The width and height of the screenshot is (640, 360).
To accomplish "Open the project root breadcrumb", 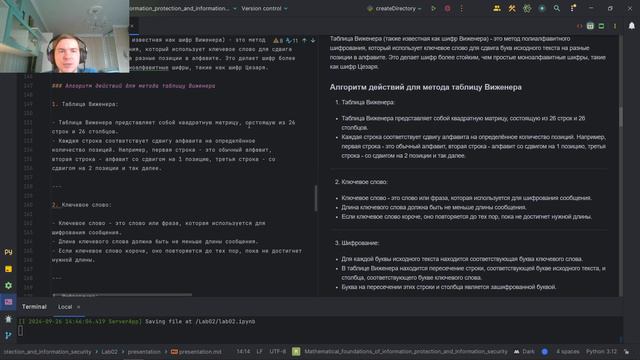I will pos(48,351).
